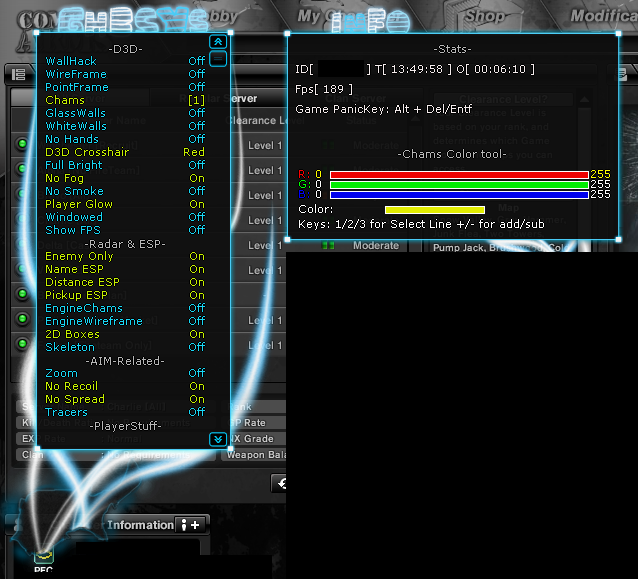The width and height of the screenshot is (638, 579).
Task: Enable the Tracers option
Action: pyautogui.click(x=125, y=412)
